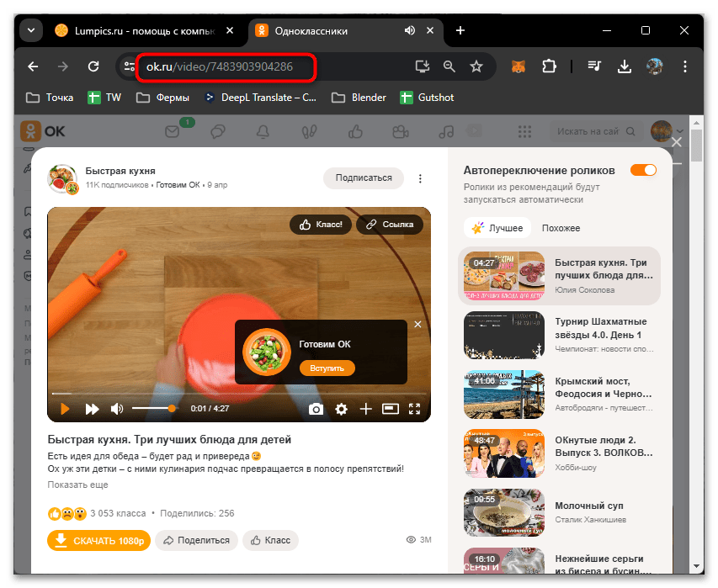Mute the video with the speaker icon
Image resolution: width=718 pixels, height=588 pixels.
117,409
